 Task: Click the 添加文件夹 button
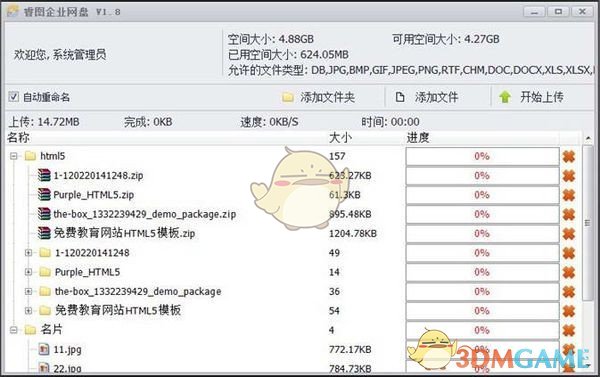coord(319,97)
